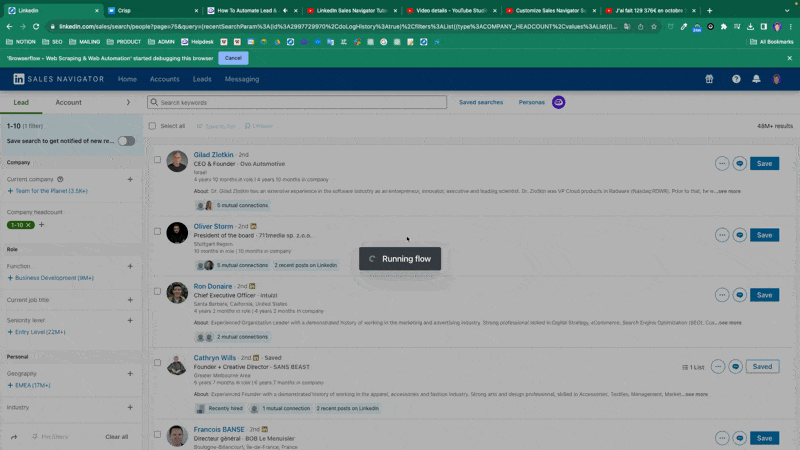800x450 pixels.
Task: Expand the Seniority level filter
Action: [x=130, y=320]
